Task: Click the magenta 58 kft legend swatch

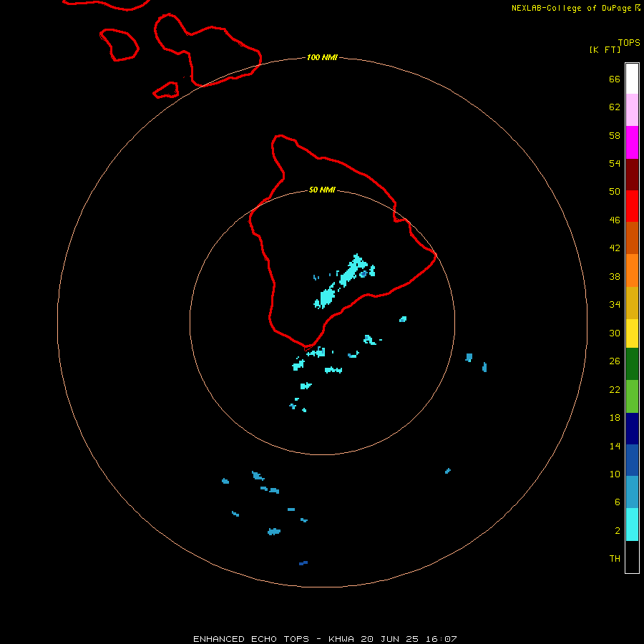Action: click(x=632, y=142)
